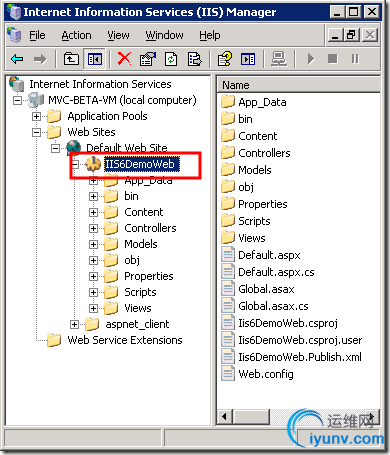
Task: Click the Export List toolbar icon
Action: coord(195,59)
